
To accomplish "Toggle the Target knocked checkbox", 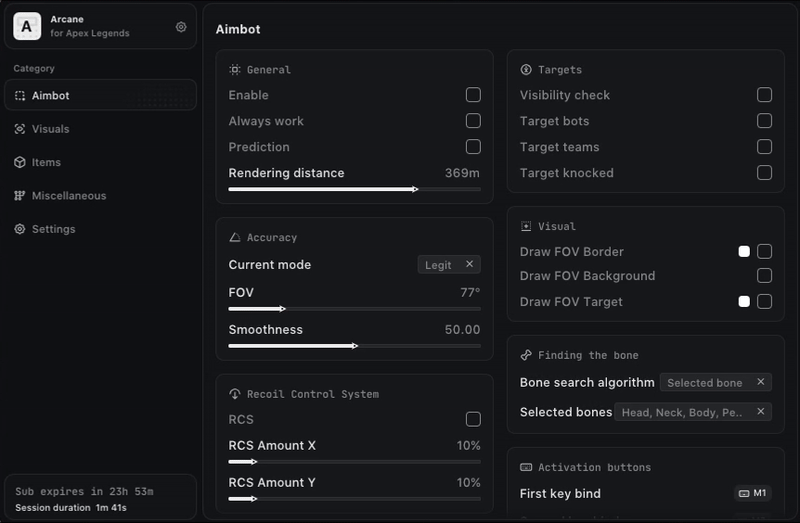I will point(764,172).
